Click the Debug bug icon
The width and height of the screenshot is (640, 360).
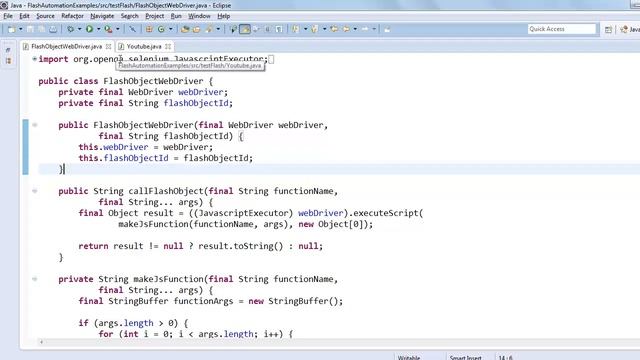71,29
